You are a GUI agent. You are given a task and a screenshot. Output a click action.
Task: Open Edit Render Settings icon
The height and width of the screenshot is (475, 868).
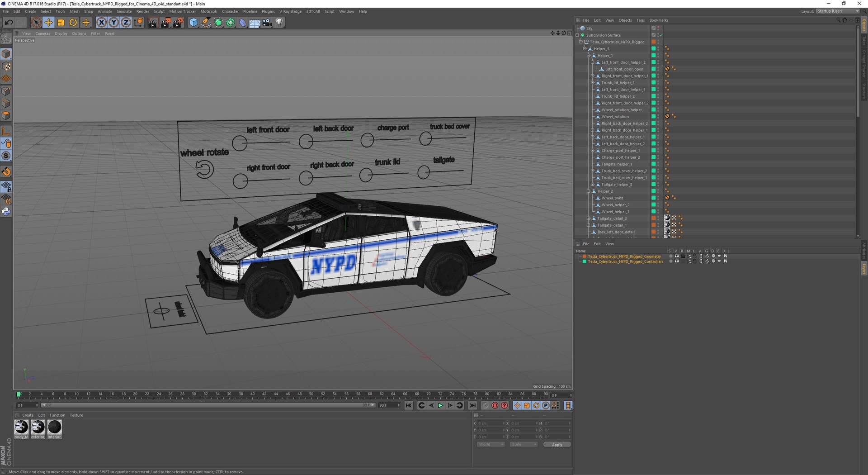tap(178, 22)
